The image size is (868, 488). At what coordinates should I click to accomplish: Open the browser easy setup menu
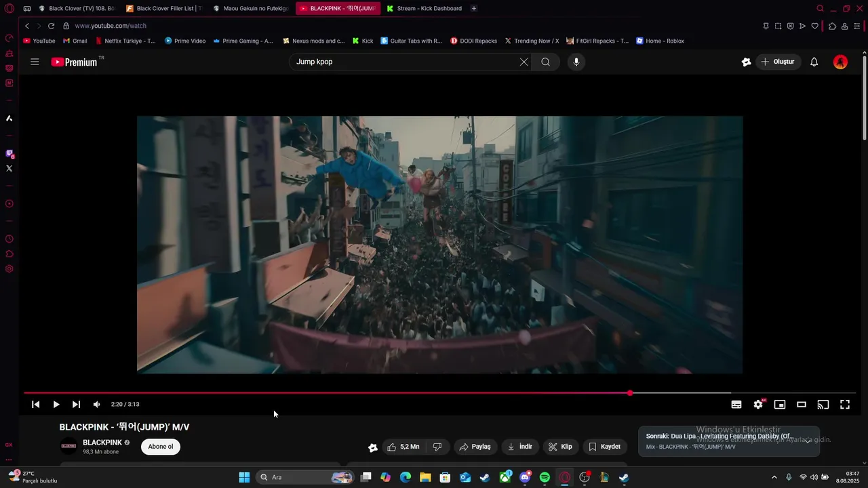(x=856, y=26)
